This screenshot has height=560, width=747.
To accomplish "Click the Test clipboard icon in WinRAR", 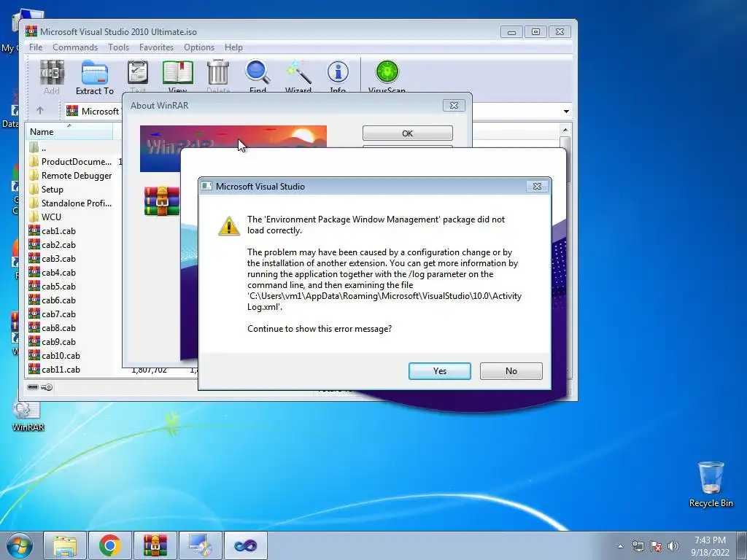I will tap(138, 73).
